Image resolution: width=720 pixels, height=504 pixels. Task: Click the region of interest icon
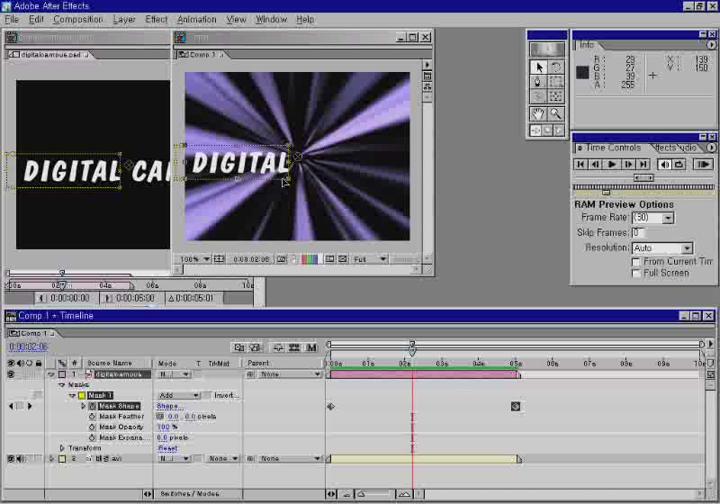tap(330, 259)
